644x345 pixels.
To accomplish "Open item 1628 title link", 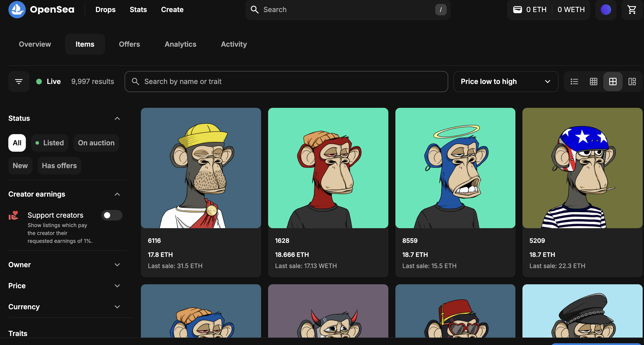I will (282, 241).
